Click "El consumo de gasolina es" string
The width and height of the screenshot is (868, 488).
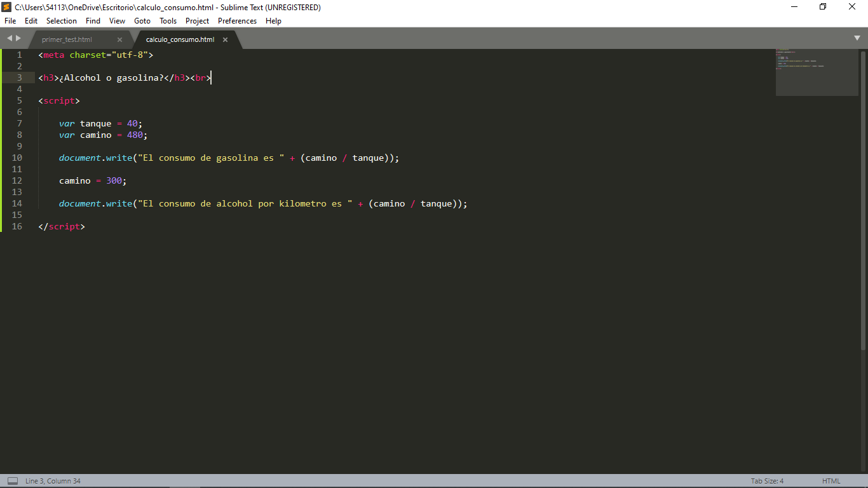click(x=212, y=158)
